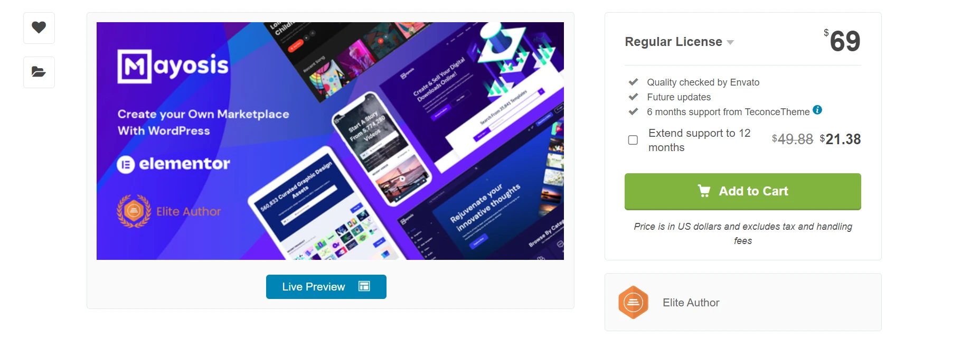Viewport: 980px width, 337px height.
Task: Click the Elite Author label in sidebar
Action: [x=691, y=303]
